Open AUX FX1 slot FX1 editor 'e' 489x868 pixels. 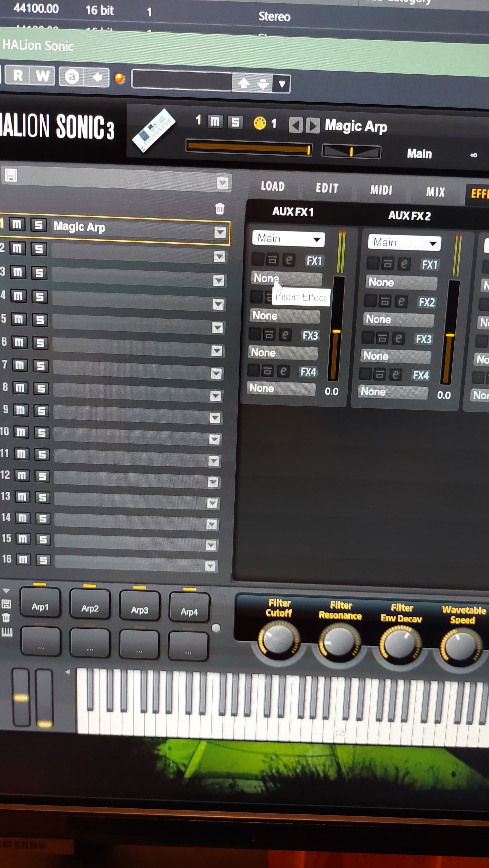pos(289,260)
